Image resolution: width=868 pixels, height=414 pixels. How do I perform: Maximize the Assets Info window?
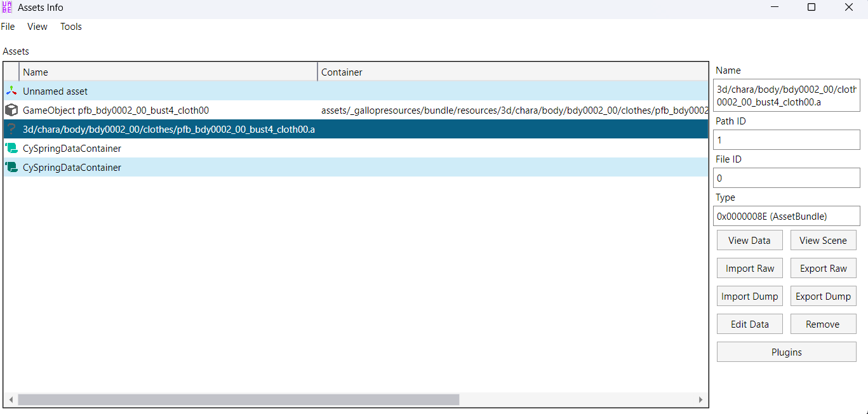pyautogui.click(x=811, y=8)
